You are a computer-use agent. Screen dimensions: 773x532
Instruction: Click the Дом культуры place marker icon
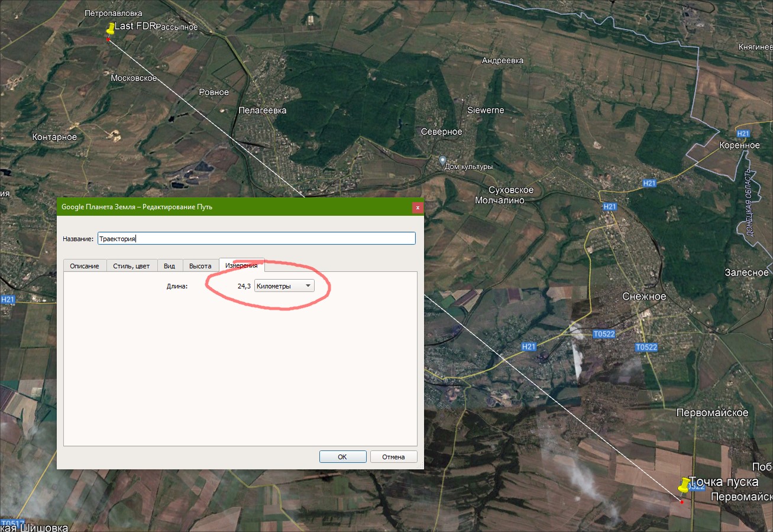[x=442, y=161]
